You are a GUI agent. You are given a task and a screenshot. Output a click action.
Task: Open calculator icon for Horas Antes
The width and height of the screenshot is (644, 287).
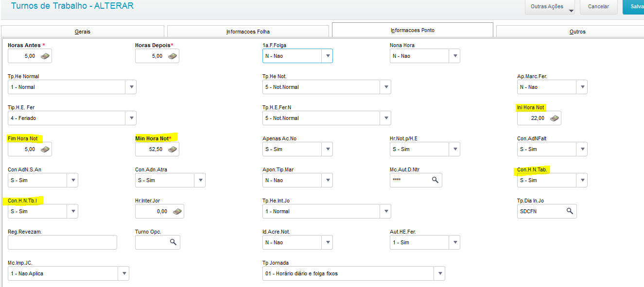(x=45, y=56)
